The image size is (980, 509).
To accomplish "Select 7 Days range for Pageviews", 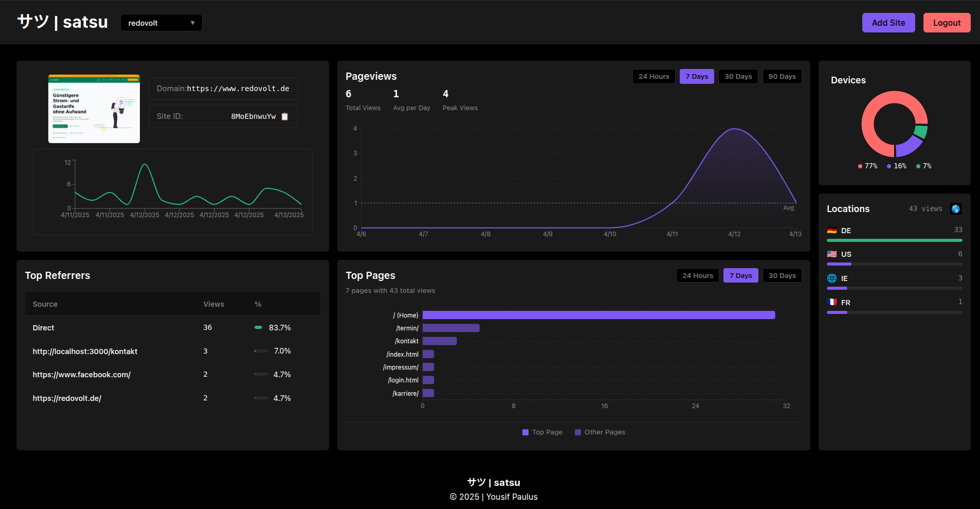I will pos(697,76).
